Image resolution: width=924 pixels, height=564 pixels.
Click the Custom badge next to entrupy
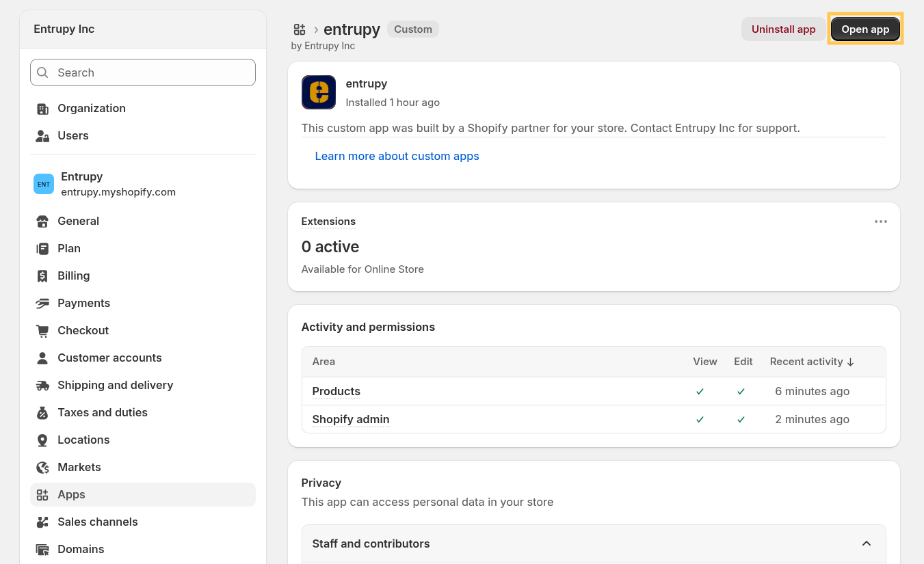pyautogui.click(x=413, y=29)
